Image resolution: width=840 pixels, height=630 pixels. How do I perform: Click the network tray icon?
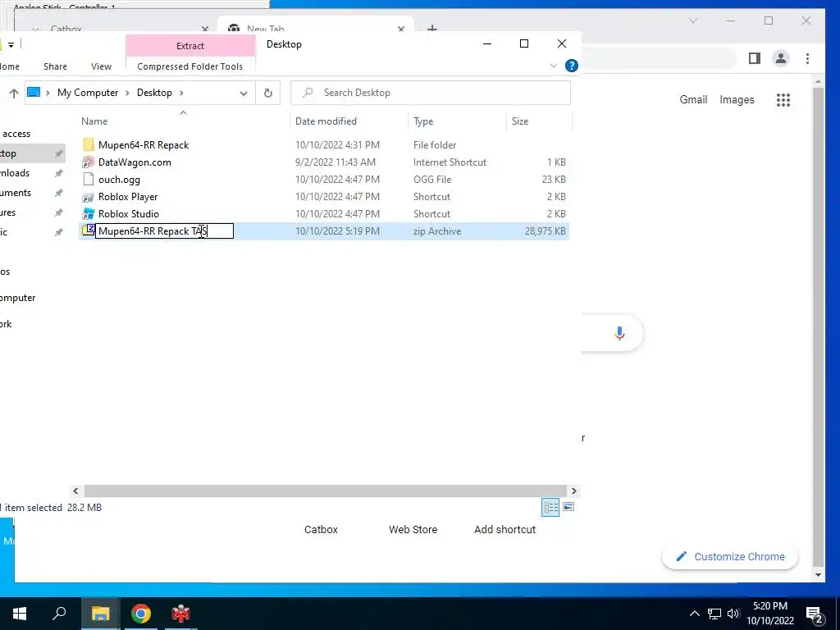tap(714, 614)
